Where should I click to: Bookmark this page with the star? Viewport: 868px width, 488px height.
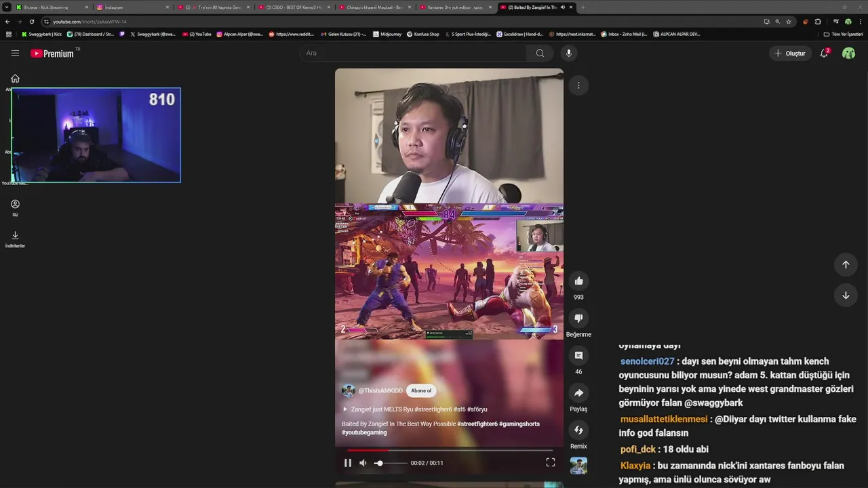tap(788, 21)
